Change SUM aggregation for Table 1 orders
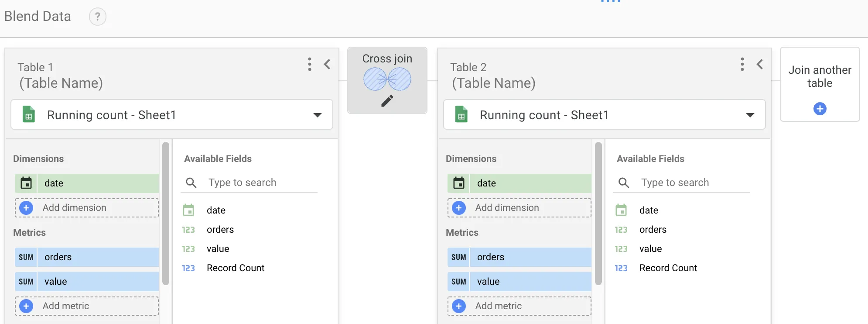 (x=26, y=257)
